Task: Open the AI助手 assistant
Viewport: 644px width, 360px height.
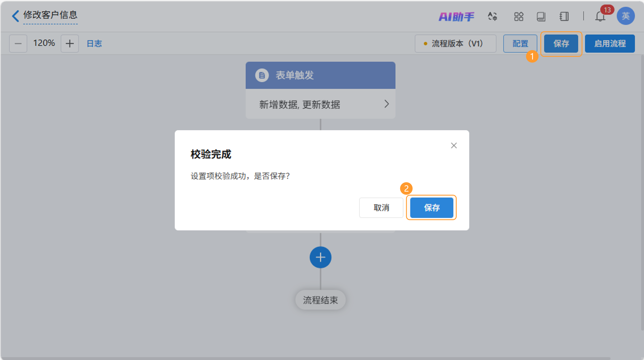Action: point(456,17)
